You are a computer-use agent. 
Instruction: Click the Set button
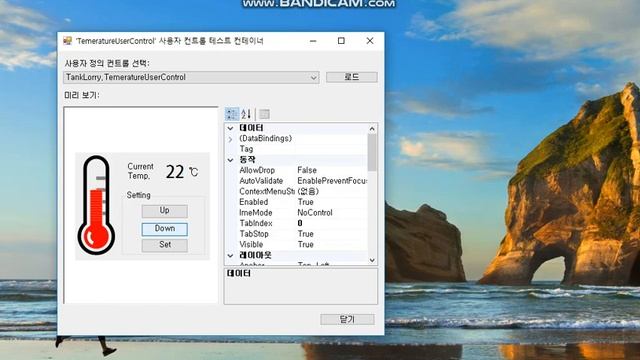tap(164, 245)
